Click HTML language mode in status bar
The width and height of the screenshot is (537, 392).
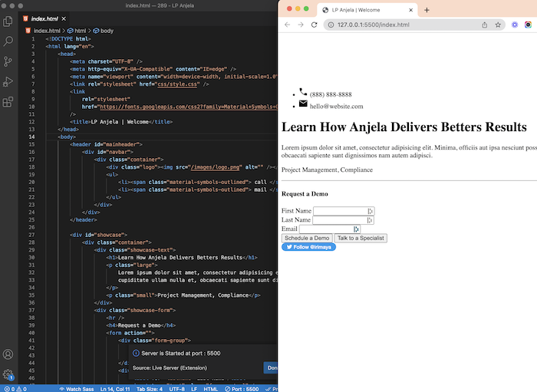[x=211, y=389]
